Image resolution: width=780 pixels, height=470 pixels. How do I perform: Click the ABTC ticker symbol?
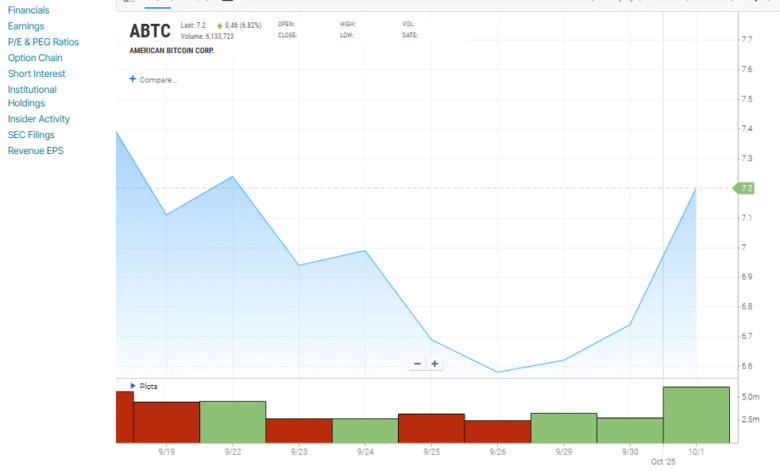[x=150, y=31]
